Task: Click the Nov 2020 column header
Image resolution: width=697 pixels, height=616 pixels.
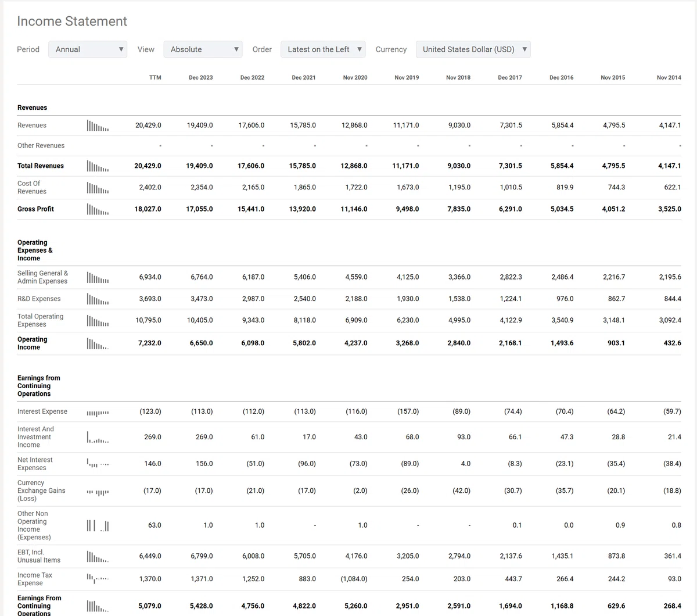Action: click(355, 77)
